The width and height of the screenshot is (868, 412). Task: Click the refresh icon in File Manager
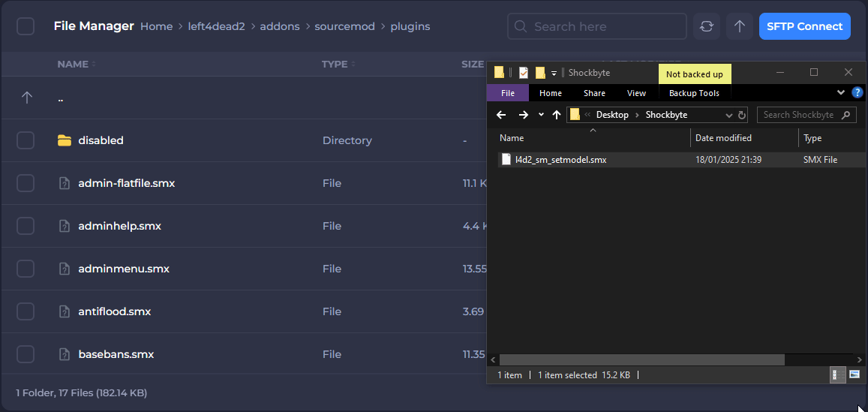point(706,26)
